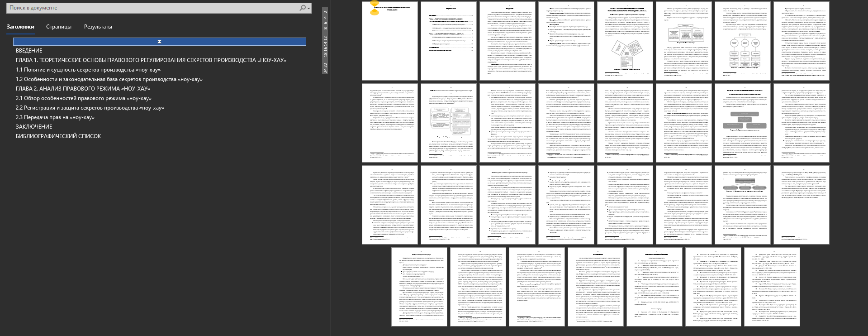Click the magnifier search icon

(303, 8)
